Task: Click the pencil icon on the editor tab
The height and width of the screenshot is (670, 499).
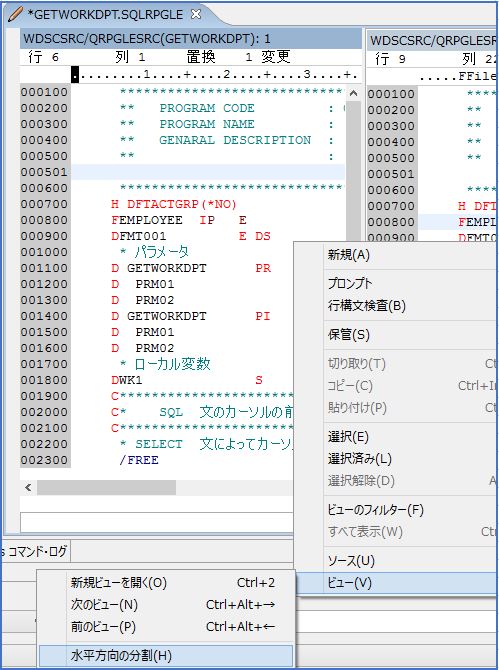Action: point(15,14)
